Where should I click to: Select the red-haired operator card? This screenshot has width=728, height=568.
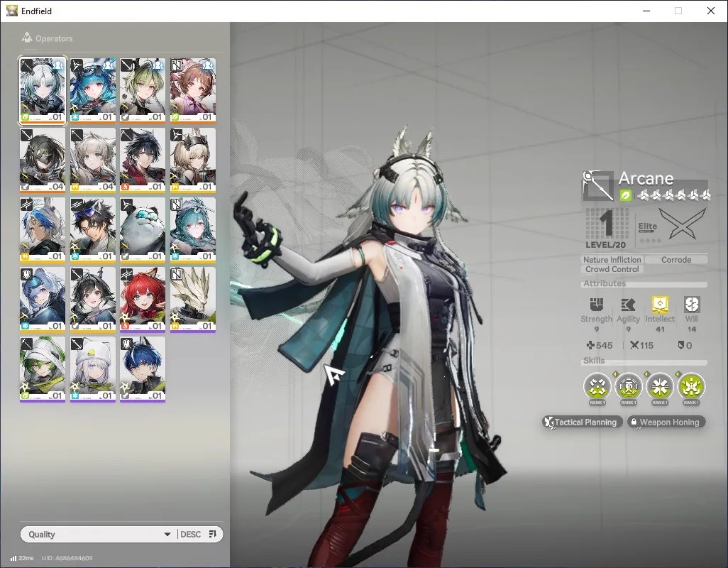point(143,300)
